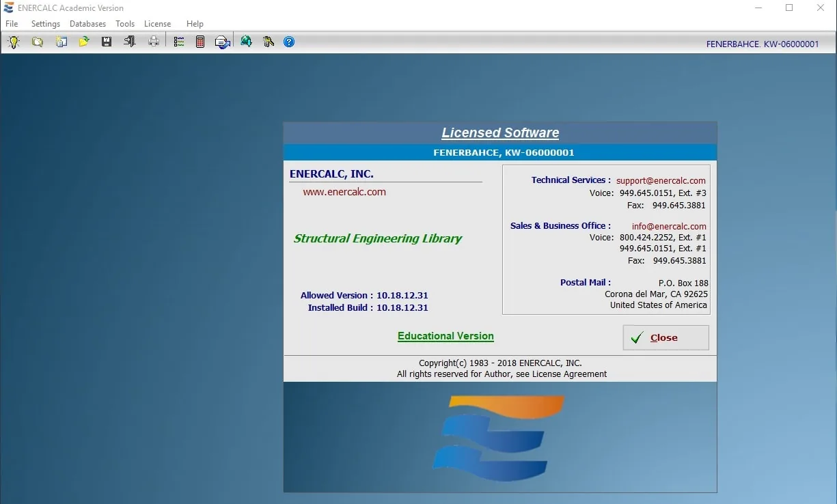Click the keys license icon
837x504 pixels.
tap(268, 42)
